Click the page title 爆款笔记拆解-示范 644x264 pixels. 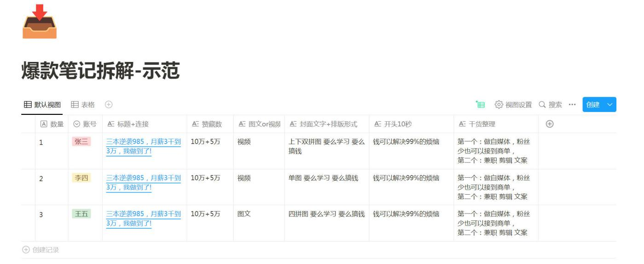click(100, 70)
